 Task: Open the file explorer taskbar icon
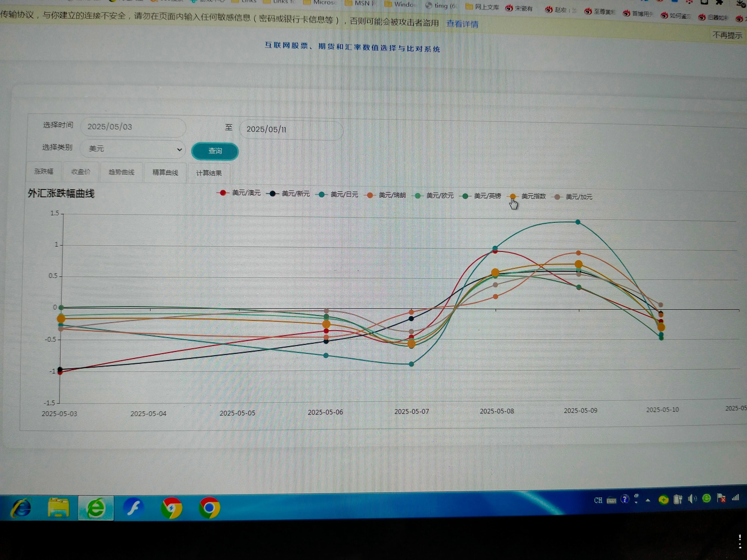click(58, 508)
